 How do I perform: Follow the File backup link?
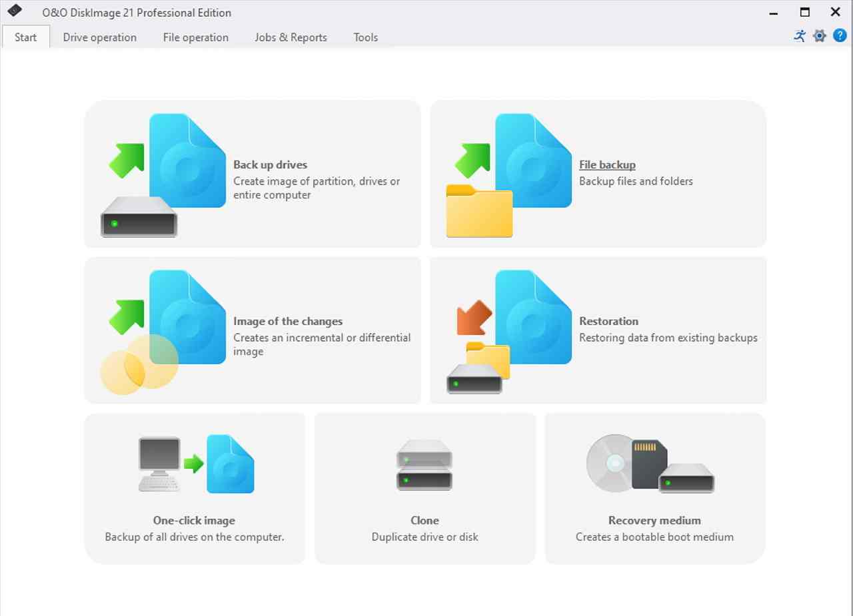coord(607,164)
